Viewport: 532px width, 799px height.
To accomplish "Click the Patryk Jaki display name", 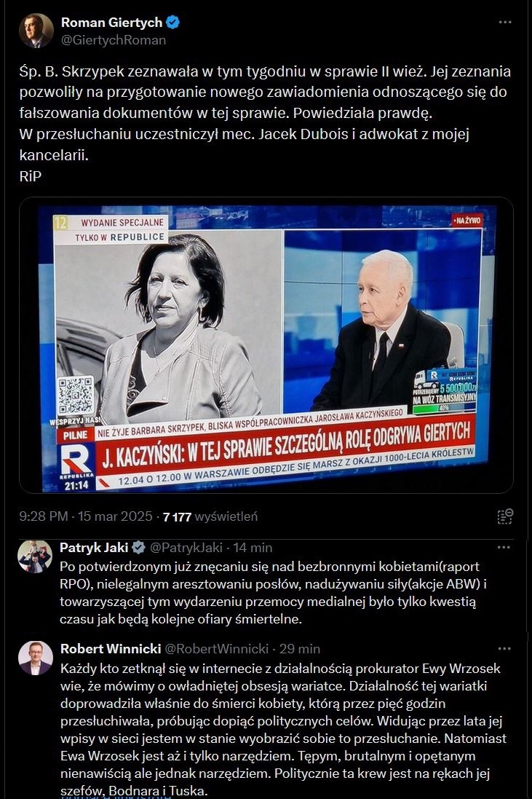I will point(94,547).
